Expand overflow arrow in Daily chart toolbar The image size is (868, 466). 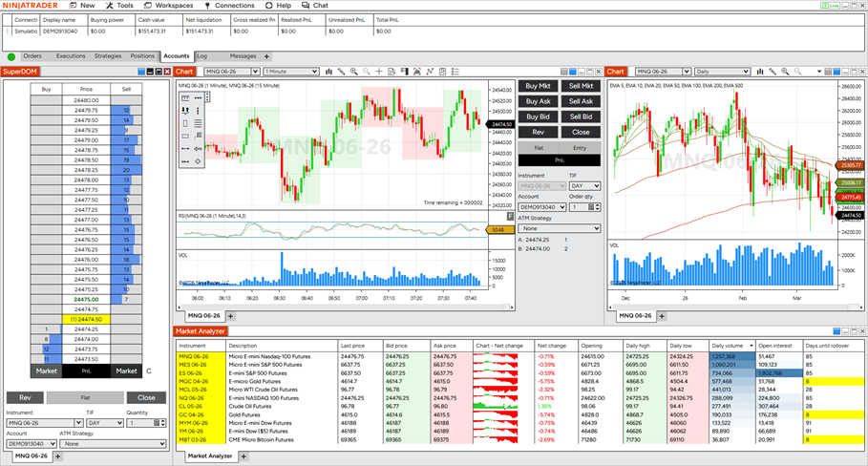click(819, 72)
